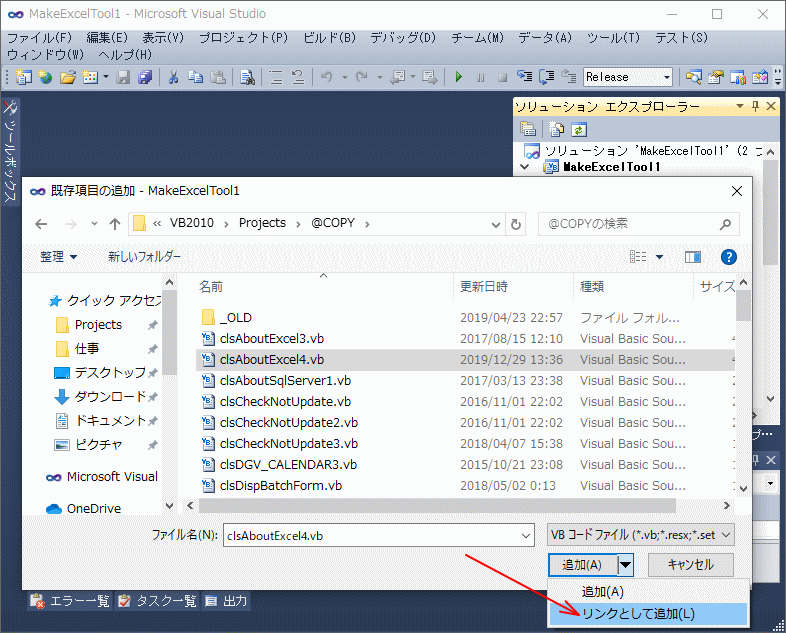Click Show All Files icon in Solution Explorer
Screen dimensions: 786x633
point(556,130)
